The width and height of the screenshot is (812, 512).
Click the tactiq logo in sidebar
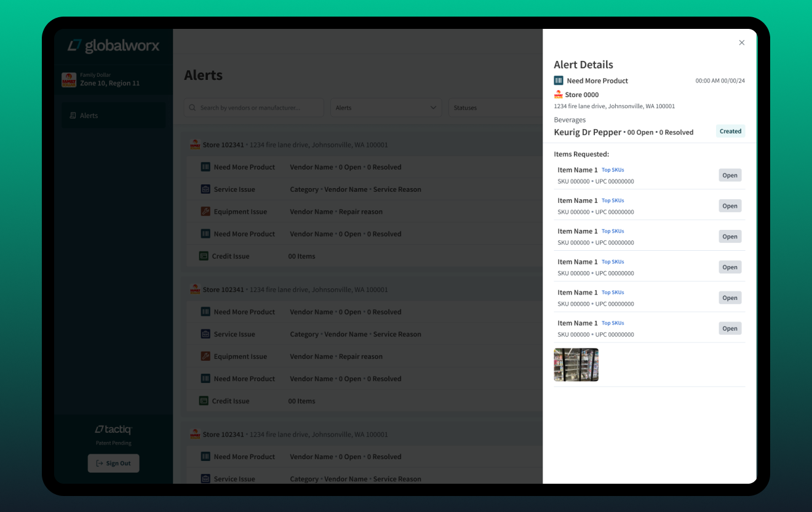113,430
